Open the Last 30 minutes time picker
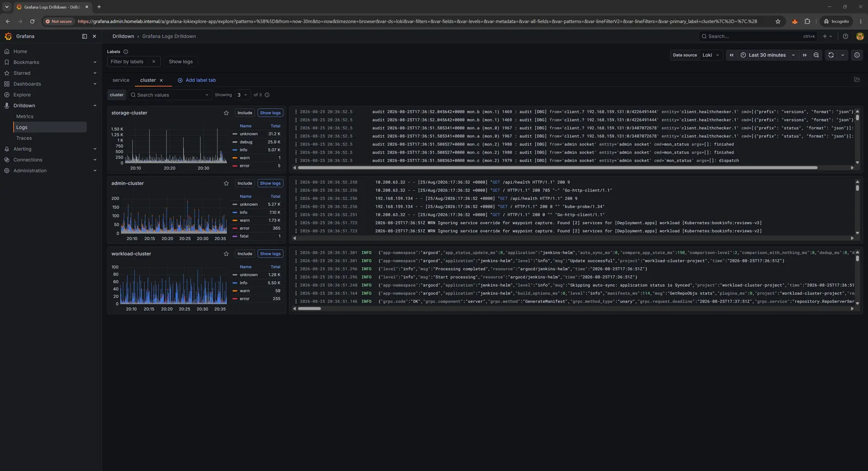This screenshot has height=471, width=868. coord(767,55)
